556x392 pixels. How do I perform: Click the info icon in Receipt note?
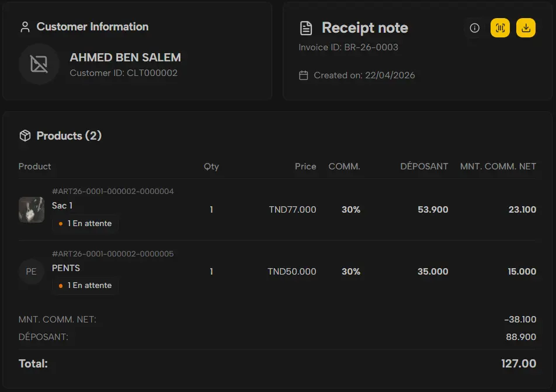click(475, 28)
